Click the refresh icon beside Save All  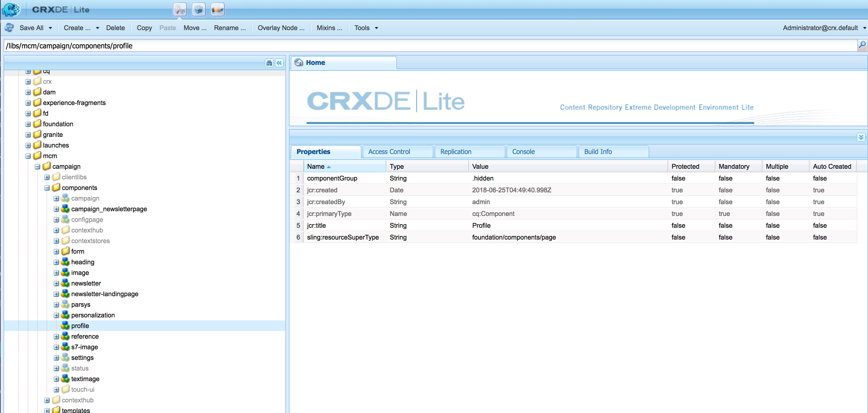(9, 28)
